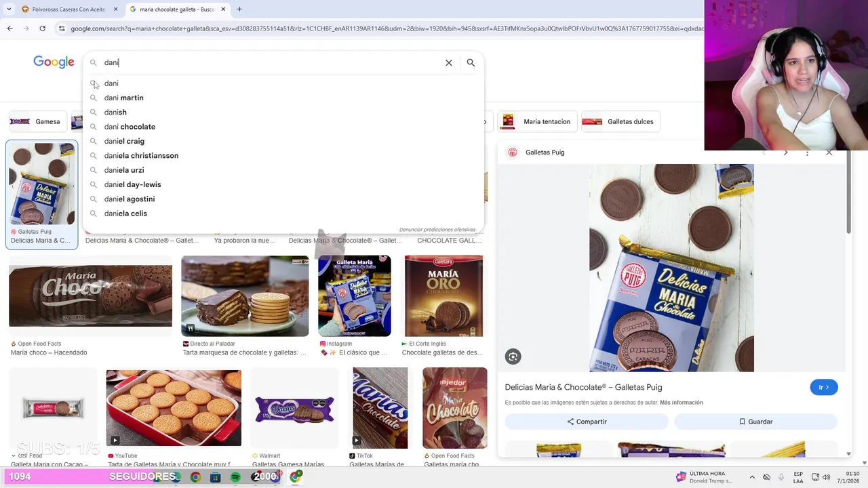Show hidden system tray icons
The height and width of the screenshot is (488, 868).
[752, 477]
